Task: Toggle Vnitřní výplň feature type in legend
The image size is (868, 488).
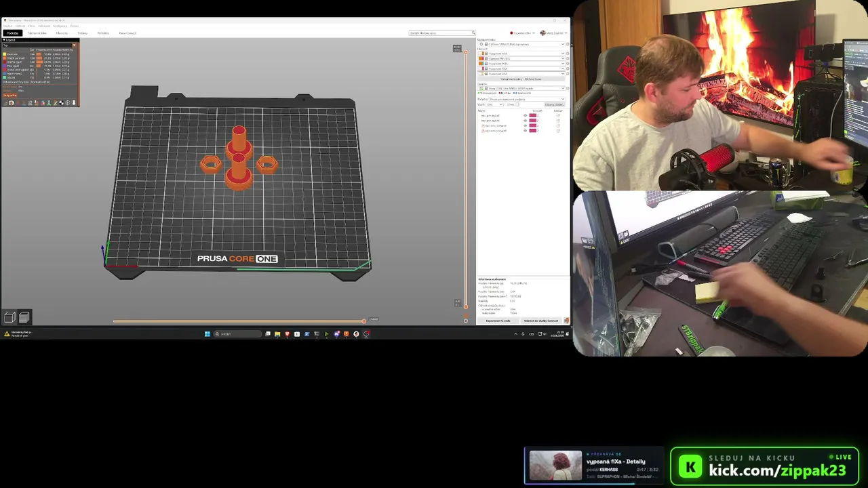Action: tap(37, 62)
